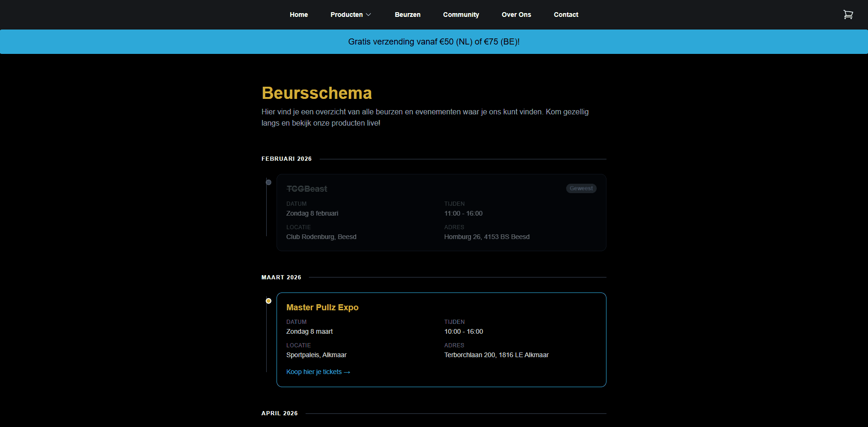Open the Beurzen menu item
This screenshot has height=427, width=868.
407,15
